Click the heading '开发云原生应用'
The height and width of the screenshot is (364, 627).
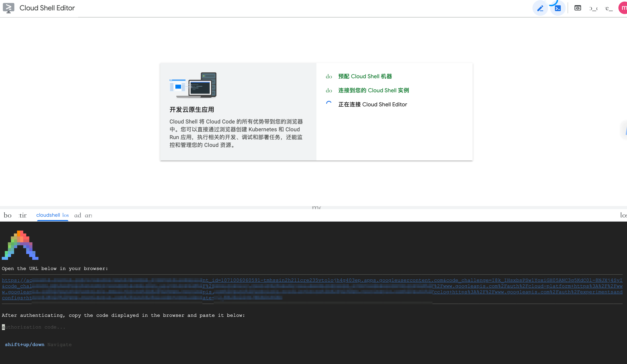pyautogui.click(x=192, y=110)
